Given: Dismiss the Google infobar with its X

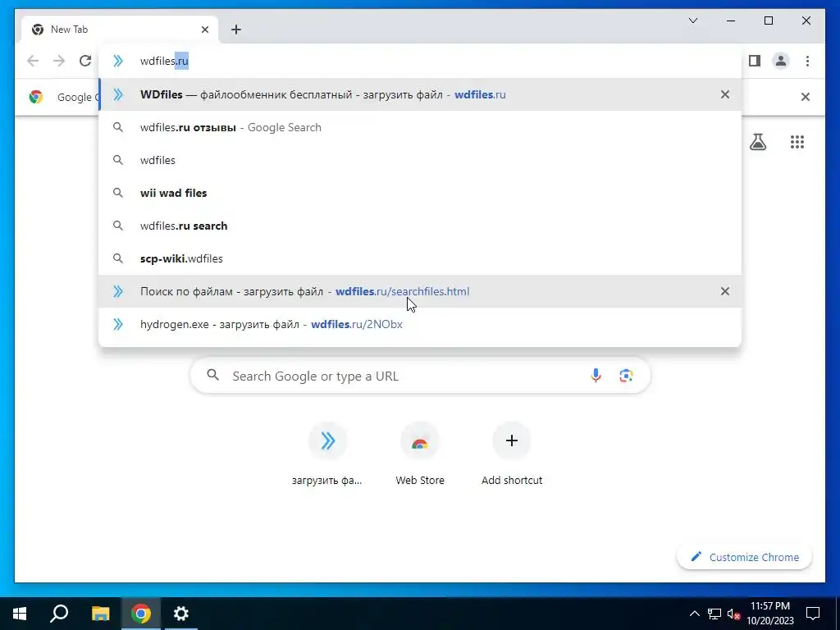Looking at the screenshot, I should tap(806, 97).
